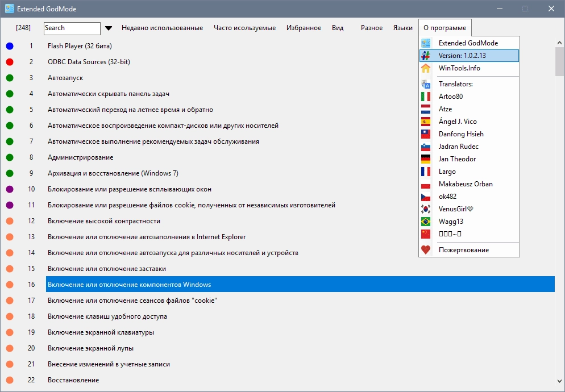Click the German flag icon beside Jan Theodor
The image size is (565, 392).
[426, 159]
